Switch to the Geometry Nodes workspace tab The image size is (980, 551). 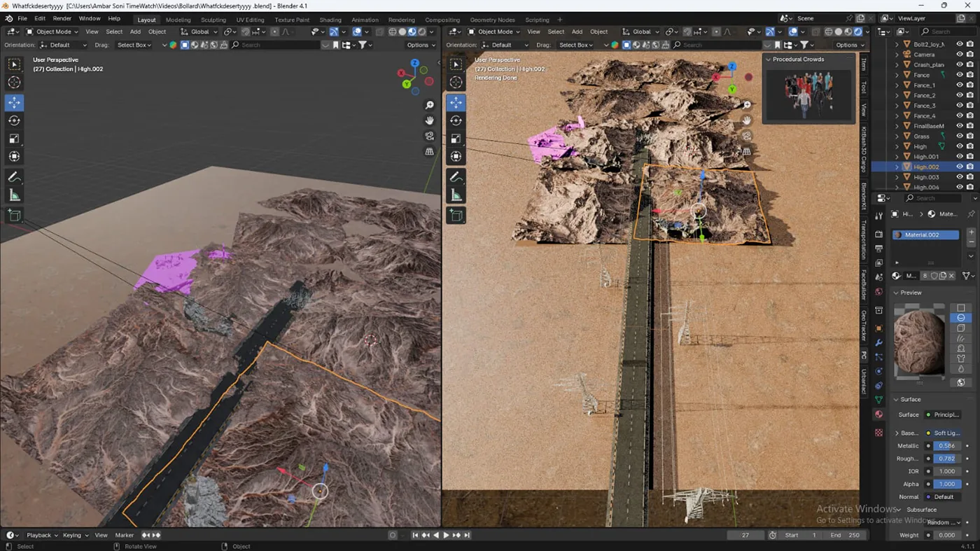tap(493, 20)
